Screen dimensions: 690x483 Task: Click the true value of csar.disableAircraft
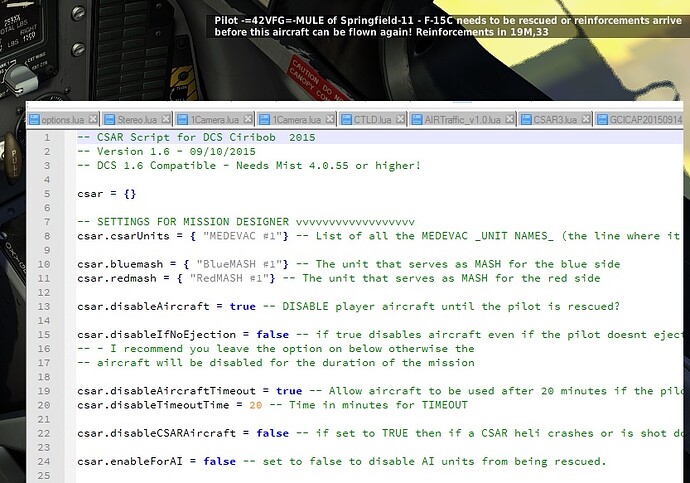point(244,306)
